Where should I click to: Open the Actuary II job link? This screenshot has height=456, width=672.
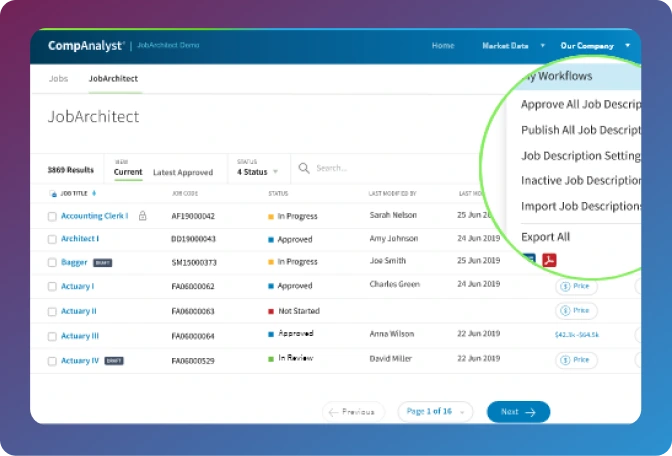[x=78, y=311]
